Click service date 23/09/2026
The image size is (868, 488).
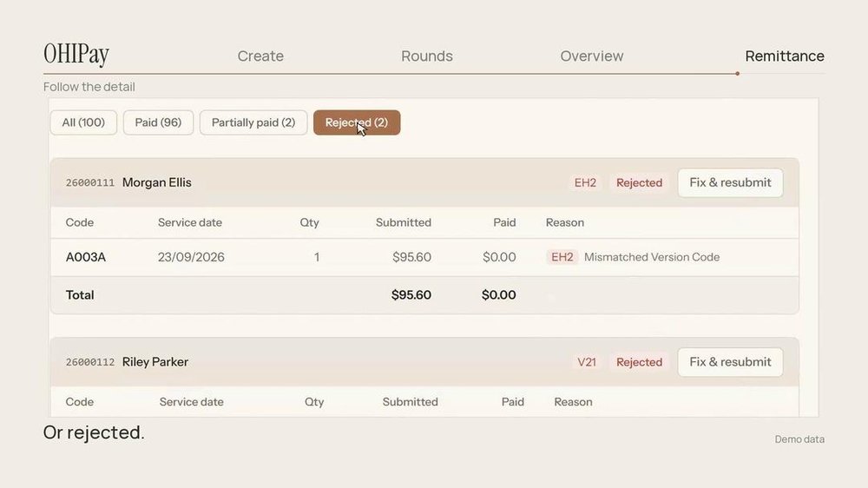pyautogui.click(x=191, y=257)
